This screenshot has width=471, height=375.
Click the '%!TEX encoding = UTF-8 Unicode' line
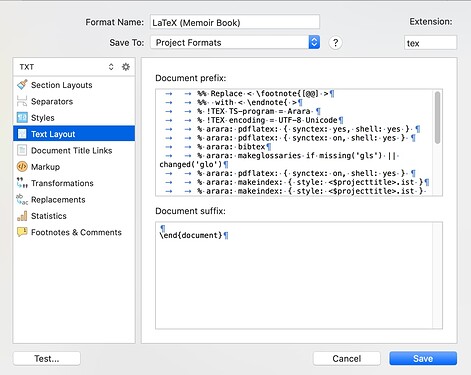coord(269,120)
